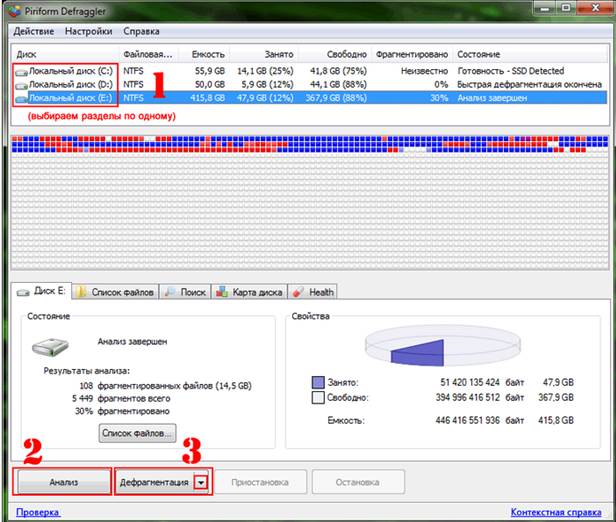Image resolution: width=616 pixels, height=522 pixels.
Task: Switch to the Health tab
Action: point(313,292)
